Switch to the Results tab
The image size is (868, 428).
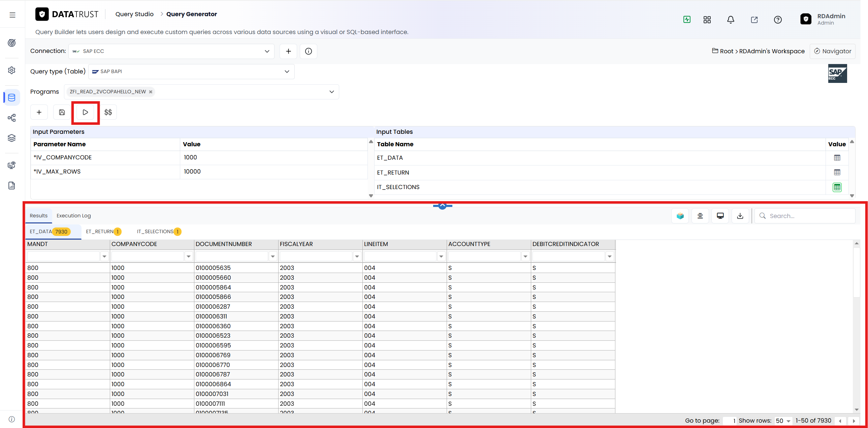(39, 216)
